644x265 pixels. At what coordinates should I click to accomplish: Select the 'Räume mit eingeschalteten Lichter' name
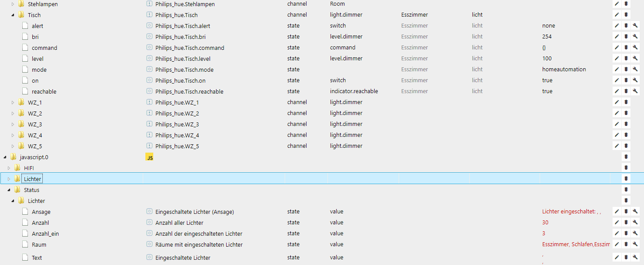(199, 244)
